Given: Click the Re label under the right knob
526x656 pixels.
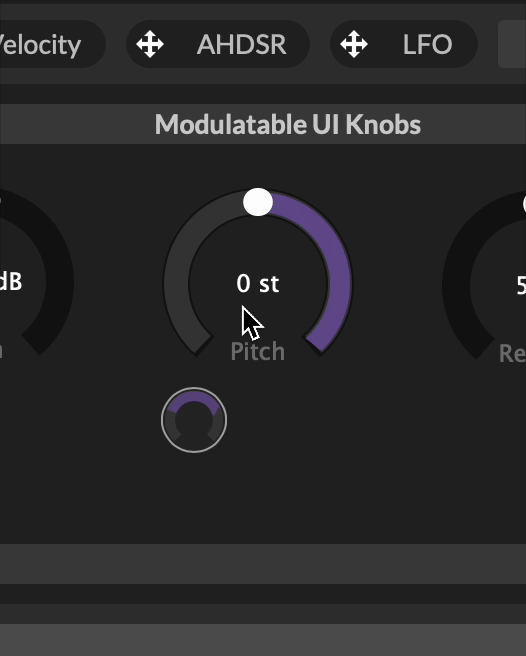Looking at the screenshot, I should pyautogui.click(x=512, y=354).
